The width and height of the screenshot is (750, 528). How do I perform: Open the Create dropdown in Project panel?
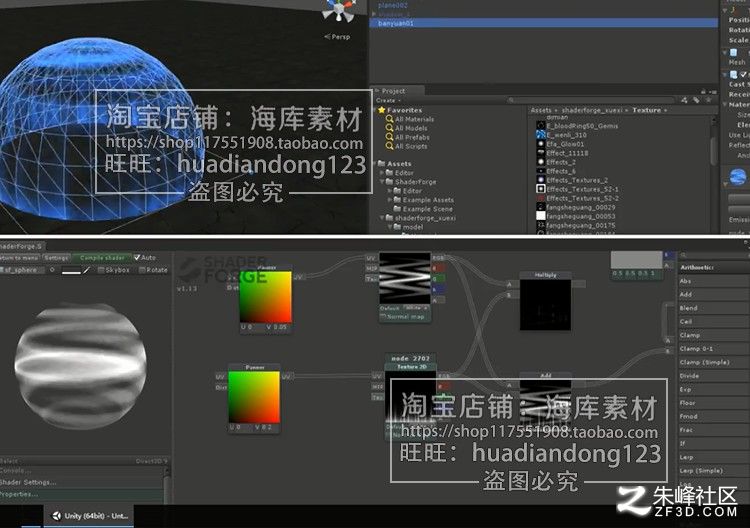pos(388,100)
